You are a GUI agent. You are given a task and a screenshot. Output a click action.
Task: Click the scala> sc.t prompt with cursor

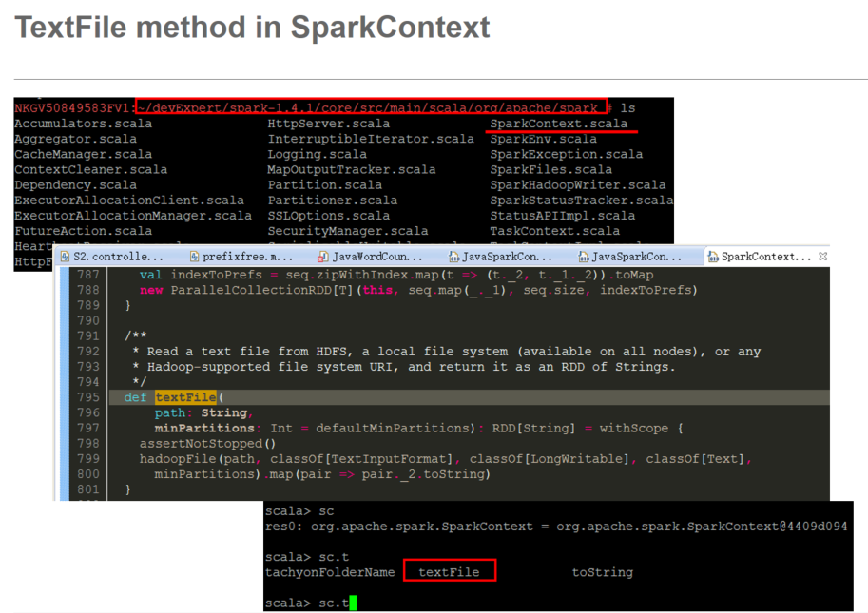coord(311,603)
